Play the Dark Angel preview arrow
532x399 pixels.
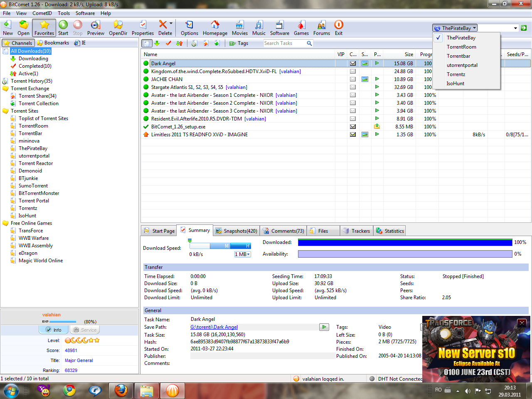click(377, 63)
